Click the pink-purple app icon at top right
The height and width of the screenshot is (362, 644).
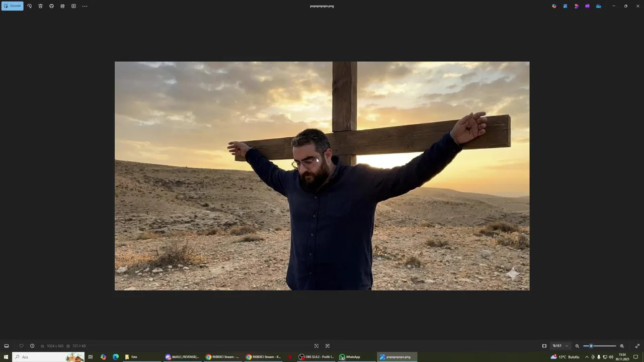576,6
